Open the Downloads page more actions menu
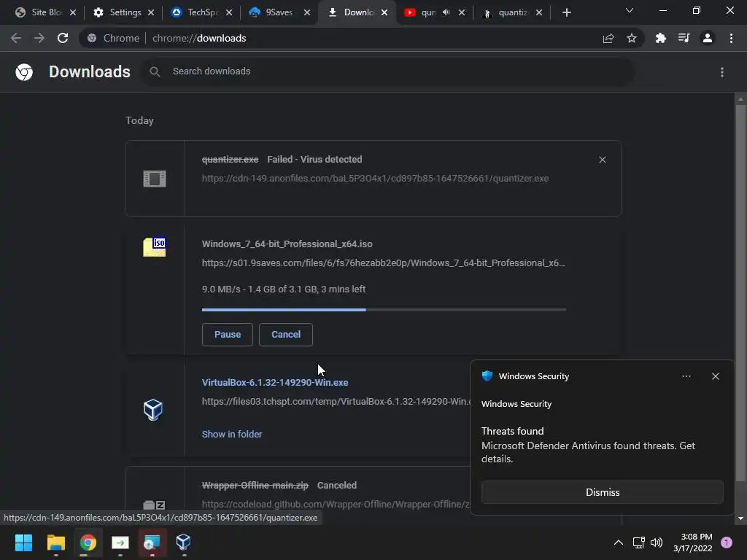Viewport: 747px width, 560px height. coord(722,72)
